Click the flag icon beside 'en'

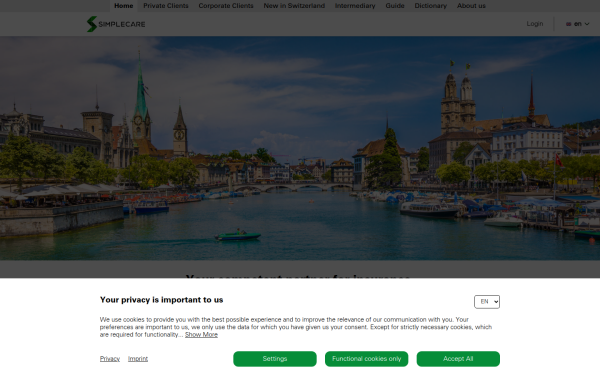pyautogui.click(x=569, y=24)
